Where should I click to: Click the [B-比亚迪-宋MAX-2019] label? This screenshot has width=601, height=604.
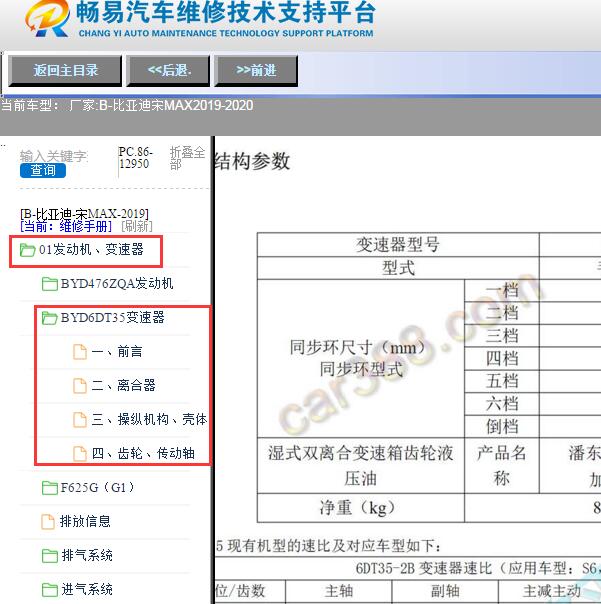(x=84, y=214)
